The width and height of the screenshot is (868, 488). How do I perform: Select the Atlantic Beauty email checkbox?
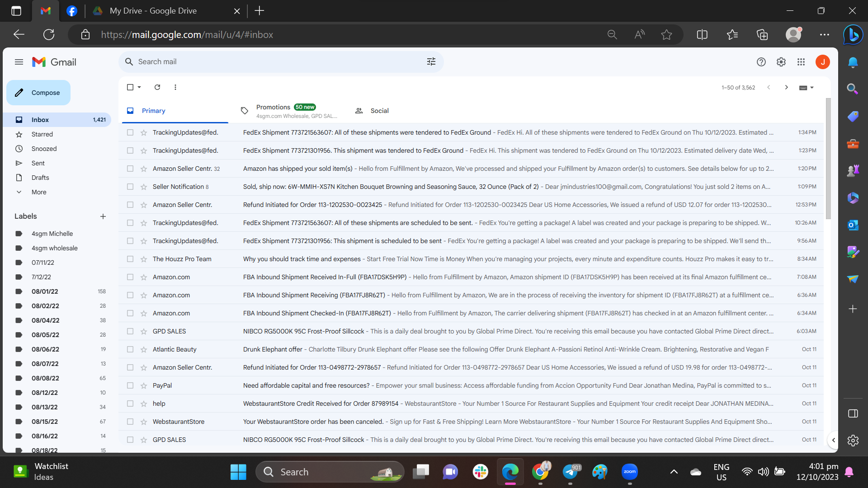(130, 349)
